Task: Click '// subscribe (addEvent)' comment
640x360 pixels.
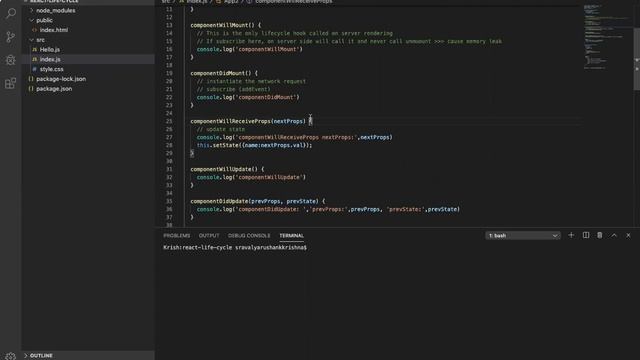Action: pos(233,89)
